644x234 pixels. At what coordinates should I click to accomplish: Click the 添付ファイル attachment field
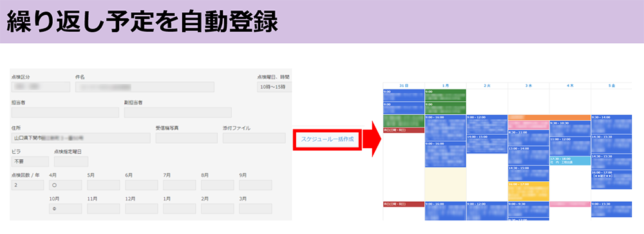pos(254,138)
